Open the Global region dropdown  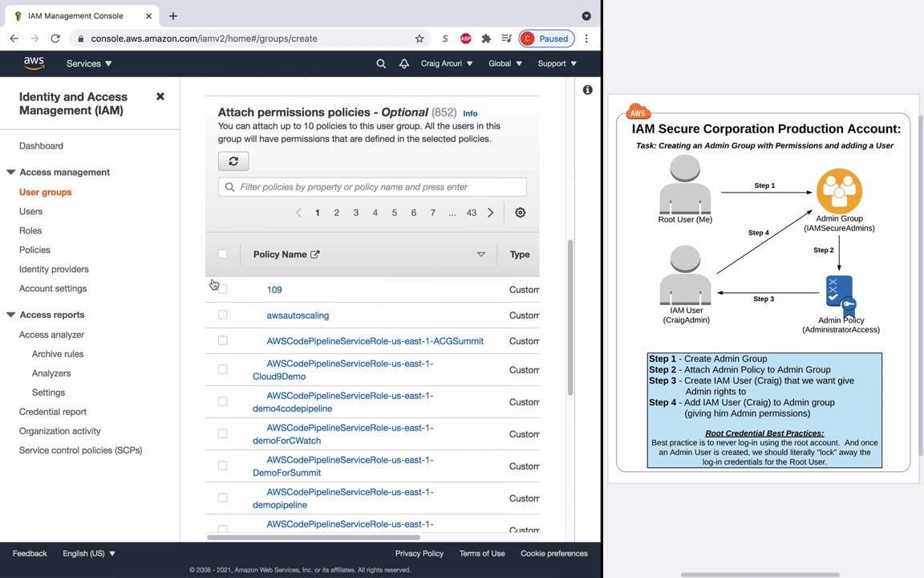click(505, 63)
